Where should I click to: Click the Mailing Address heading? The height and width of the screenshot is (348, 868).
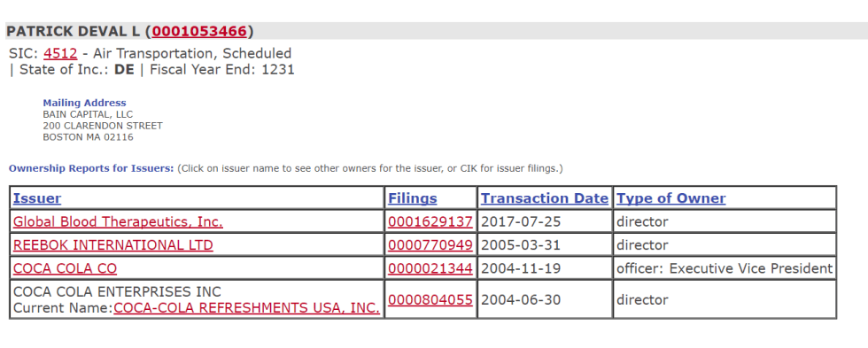[85, 103]
